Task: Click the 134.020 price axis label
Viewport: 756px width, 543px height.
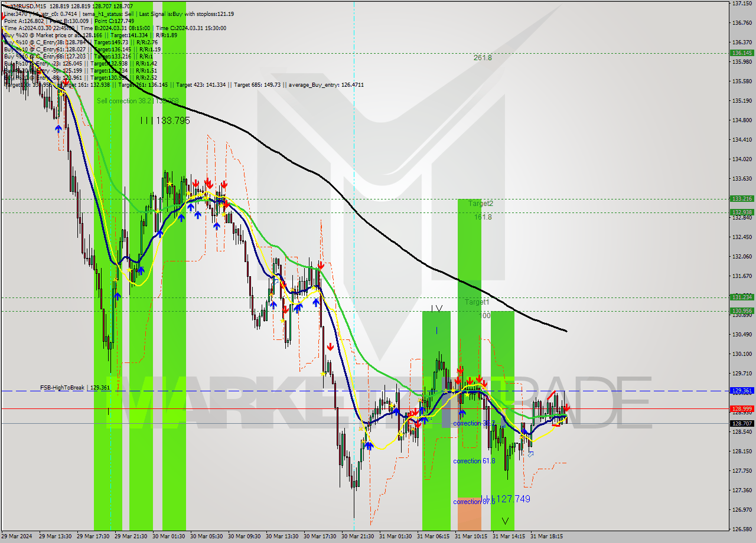Action: (x=742, y=159)
